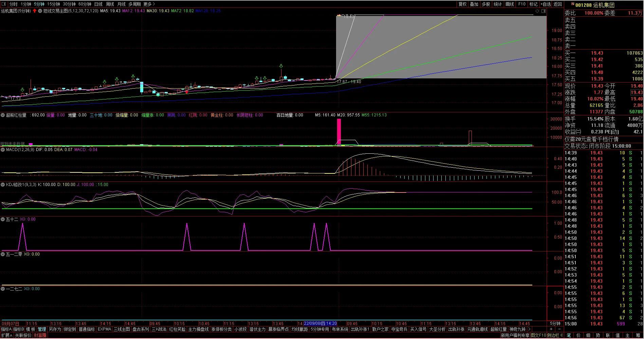Click the tall magenta volume bar

tap(339, 132)
